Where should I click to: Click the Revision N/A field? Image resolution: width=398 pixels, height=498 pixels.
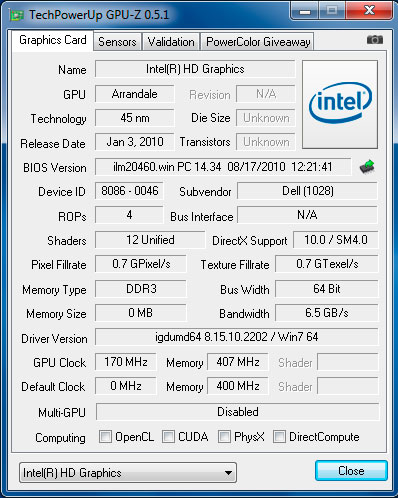click(x=266, y=94)
